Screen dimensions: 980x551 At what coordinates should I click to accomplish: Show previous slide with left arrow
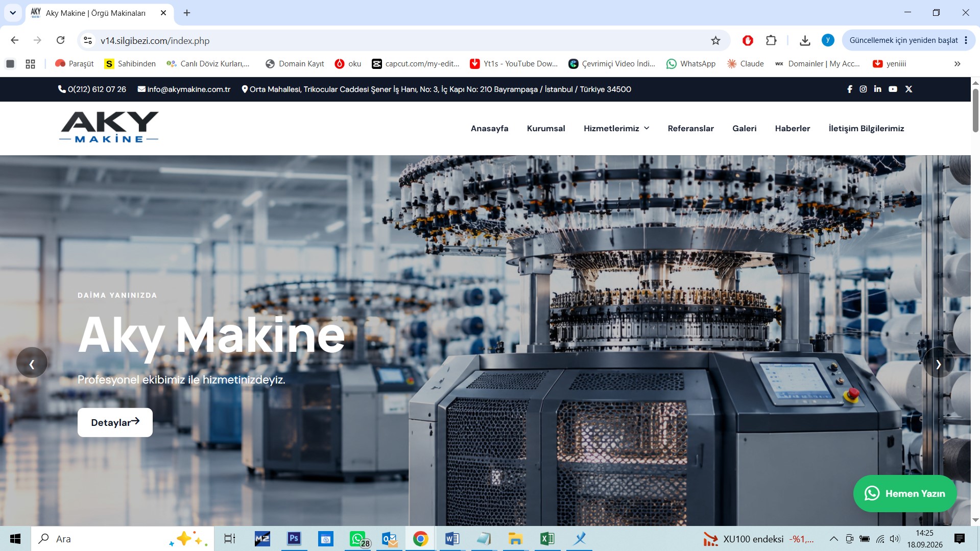point(32,363)
